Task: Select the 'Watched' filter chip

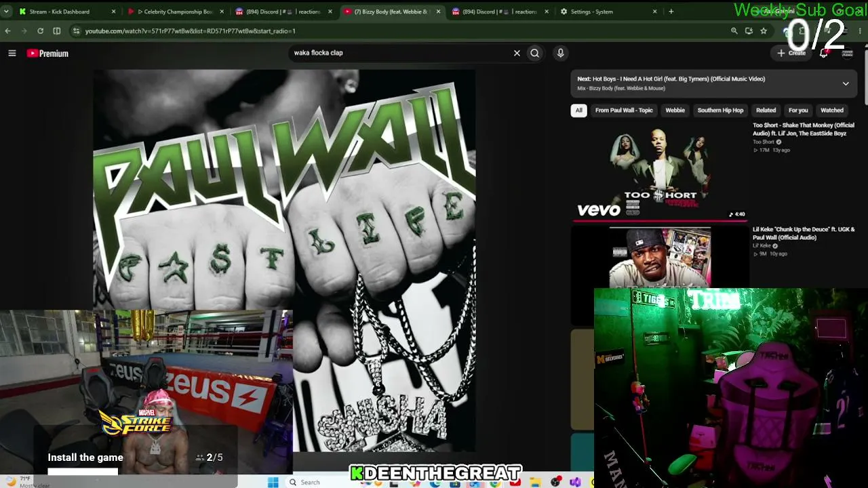Action: (832, 110)
